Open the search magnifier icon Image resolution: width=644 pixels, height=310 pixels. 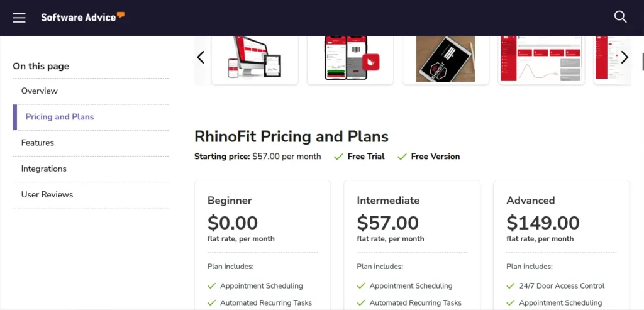620,17
